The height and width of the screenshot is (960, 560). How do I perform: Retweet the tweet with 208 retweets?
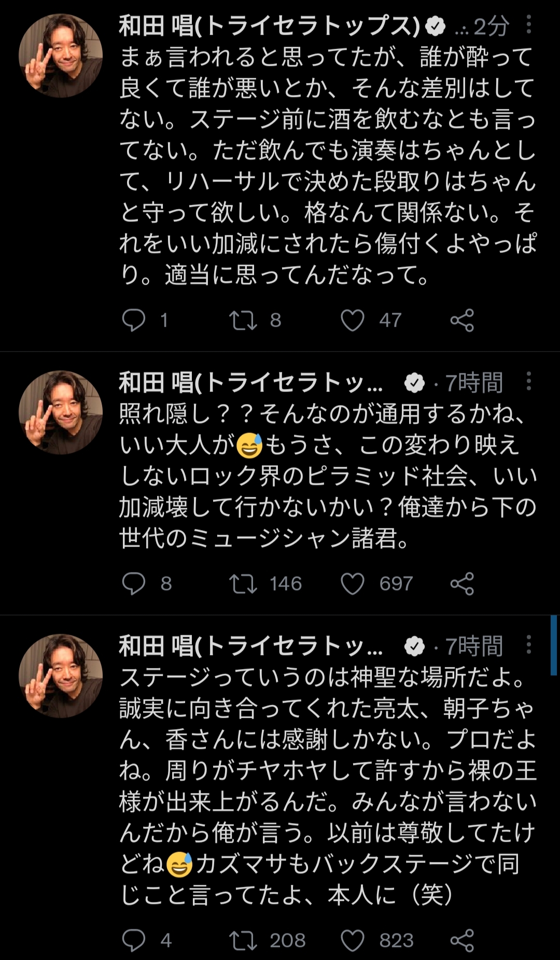pos(243,940)
